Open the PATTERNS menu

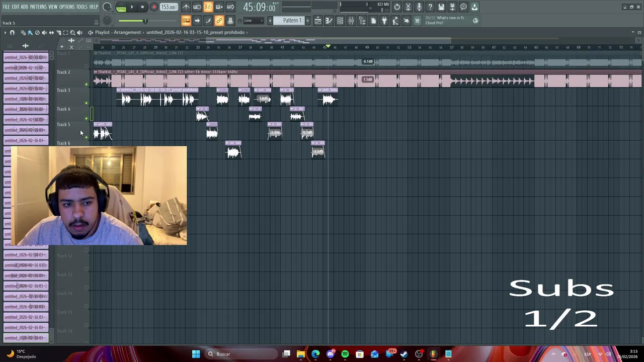tap(38, 7)
